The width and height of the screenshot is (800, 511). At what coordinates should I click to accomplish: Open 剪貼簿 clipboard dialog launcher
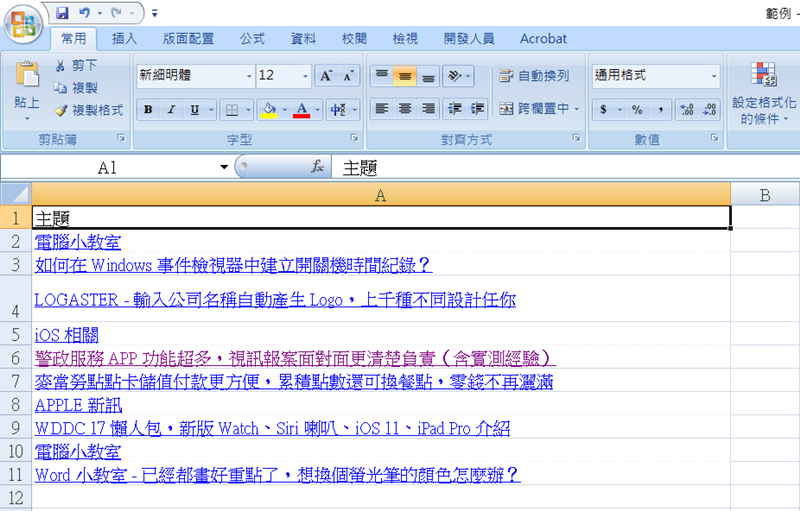(x=121, y=138)
